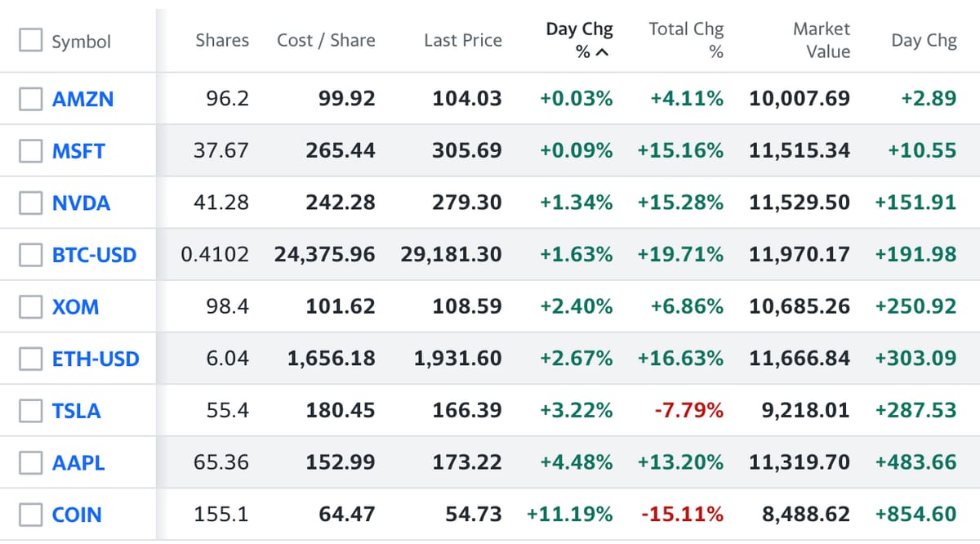Image resolution: width=980 pixels, height=544 pixels.
Task: Tick the COIN row checkbox
Action: click(31, 515)
